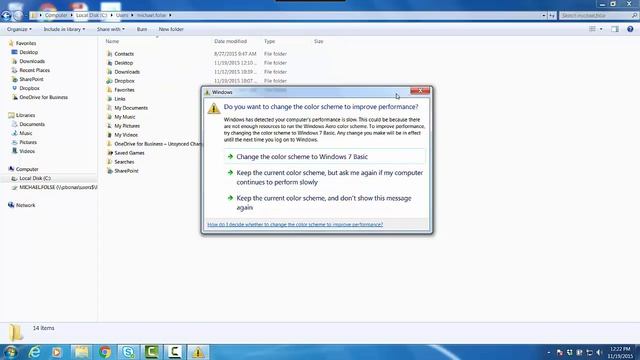This screenshot has width=640, height=360.
Task: Select Users in the address breadcrumb
Action: (122, 15)
